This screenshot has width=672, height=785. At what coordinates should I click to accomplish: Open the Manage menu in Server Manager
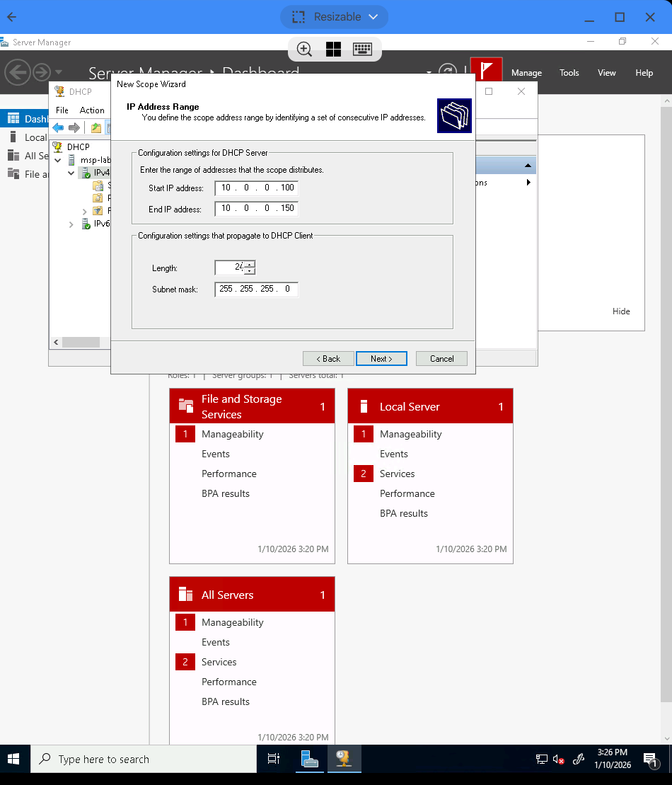pyautogui.click(x=526, y=72)
